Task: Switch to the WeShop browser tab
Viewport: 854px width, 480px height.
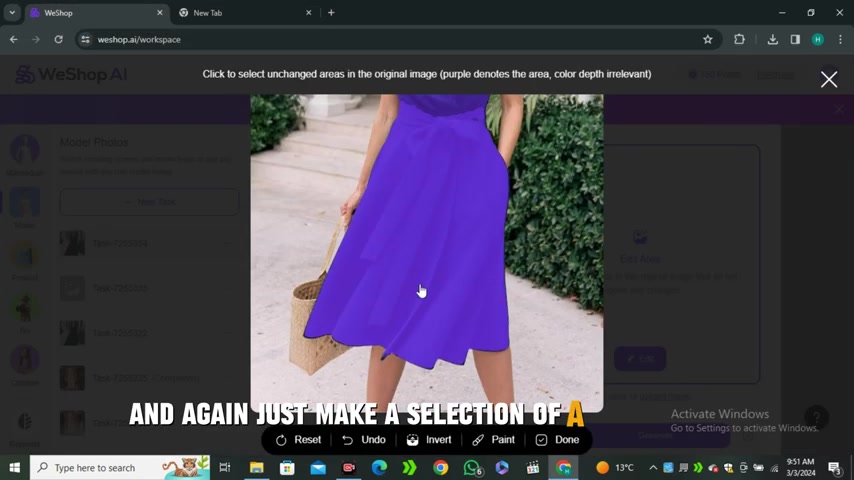Action: [x=96, y=13]
